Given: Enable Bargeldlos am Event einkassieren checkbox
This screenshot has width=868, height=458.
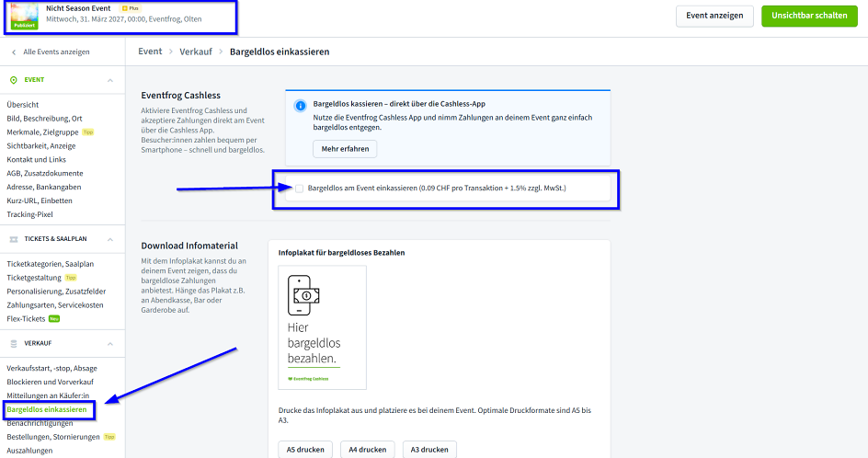Looking at the screenshot, I should click(300, 189).
